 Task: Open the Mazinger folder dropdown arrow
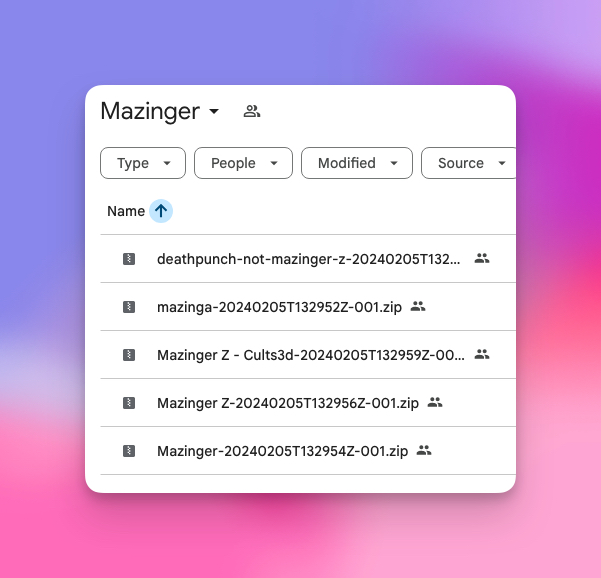214,112
